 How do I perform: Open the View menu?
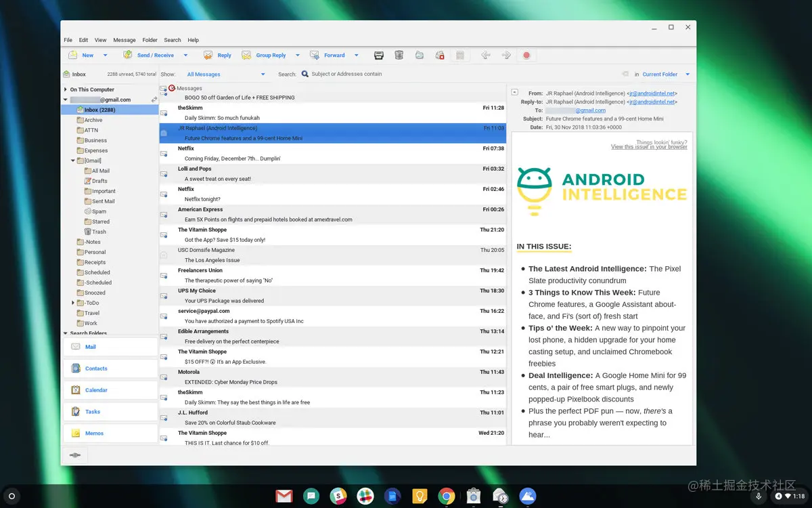100,40
